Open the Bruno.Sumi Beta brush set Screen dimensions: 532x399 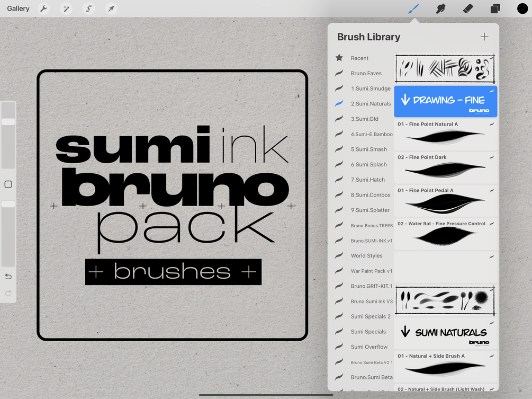372,377
